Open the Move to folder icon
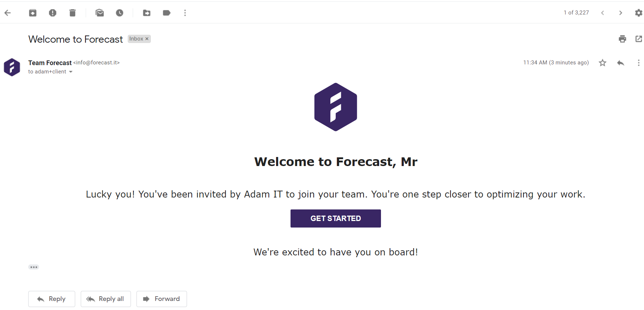 [147, 13]
